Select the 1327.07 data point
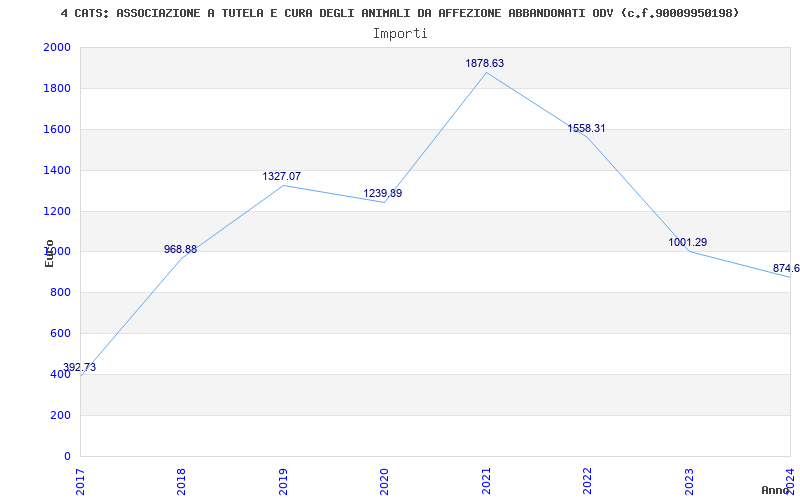 click(282, 177)
